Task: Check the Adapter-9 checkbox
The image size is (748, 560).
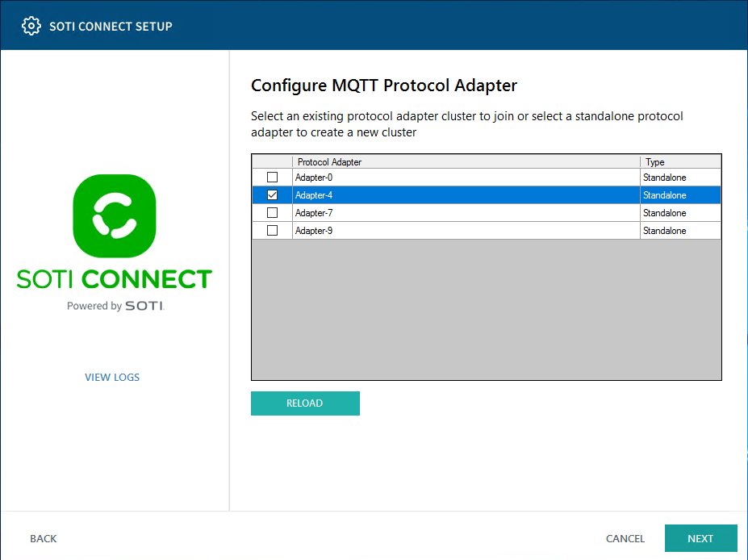Action: (x=273, y=231)
